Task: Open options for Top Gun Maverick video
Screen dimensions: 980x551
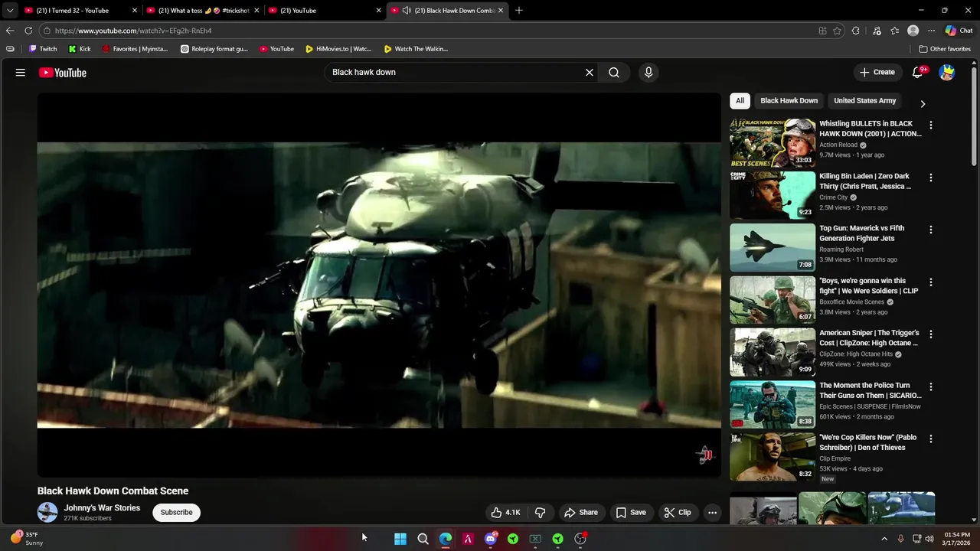Action: [x=931, y=230]
